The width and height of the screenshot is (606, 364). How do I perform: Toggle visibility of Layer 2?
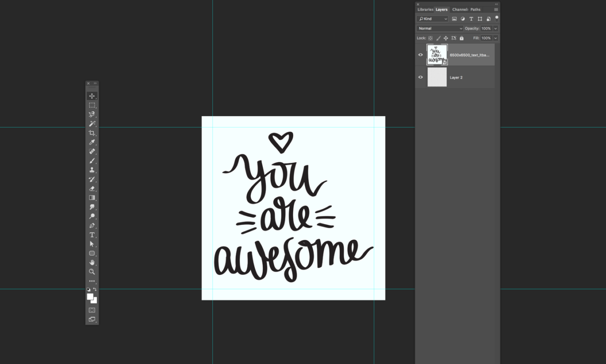[x=421, y=77]
